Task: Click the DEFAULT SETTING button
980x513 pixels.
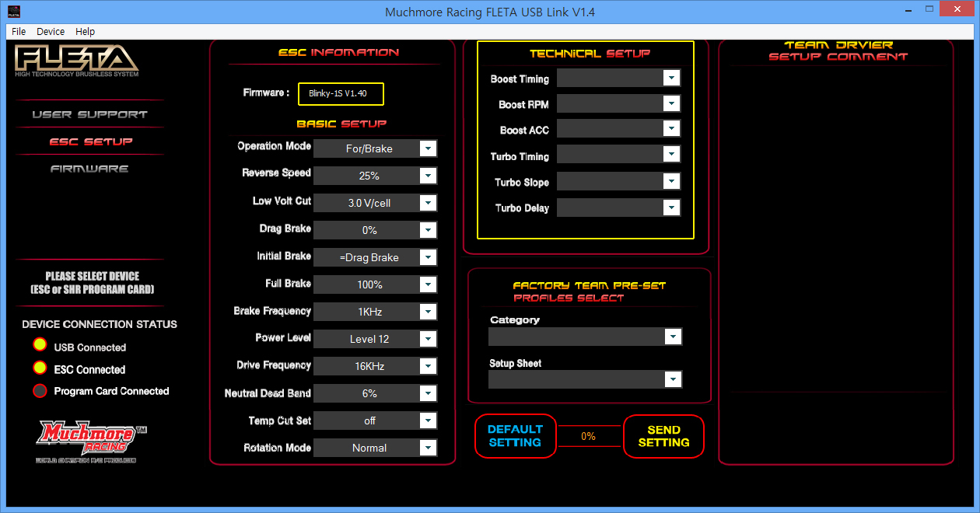Action: coord(516,436)
